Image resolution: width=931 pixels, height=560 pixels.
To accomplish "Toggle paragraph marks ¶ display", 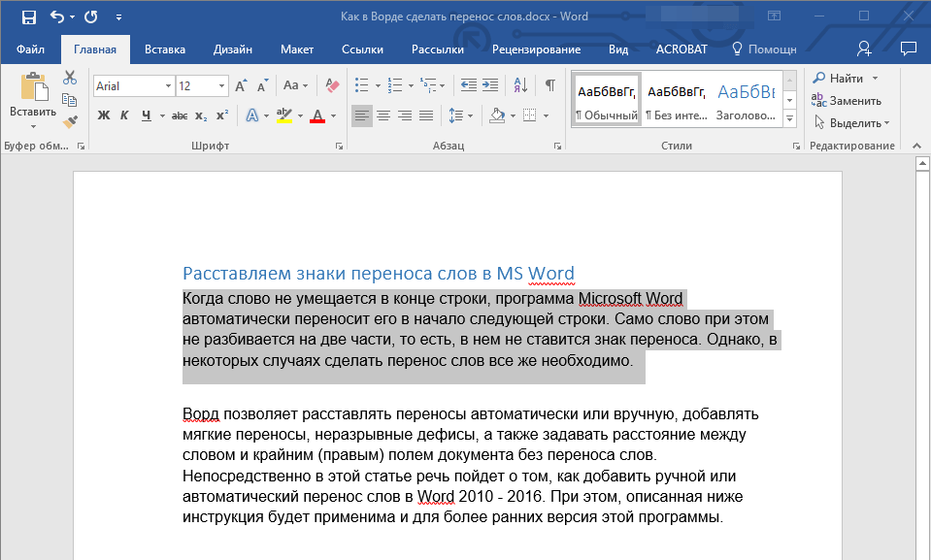I will click(550, 85).
